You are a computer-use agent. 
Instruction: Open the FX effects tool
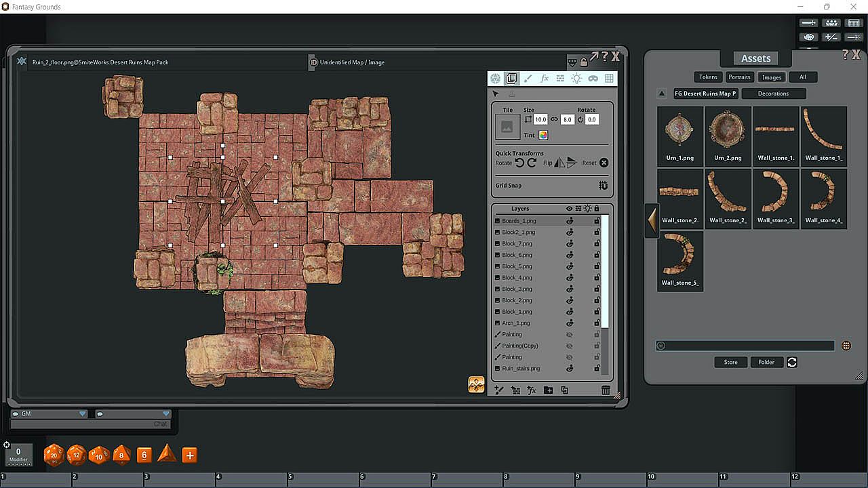544,79
